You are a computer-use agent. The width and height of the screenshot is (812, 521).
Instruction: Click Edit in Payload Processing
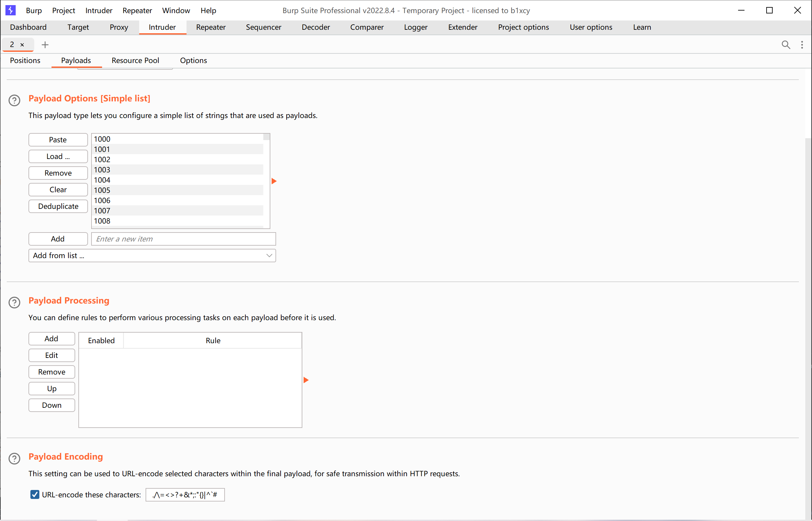point(52,355)
